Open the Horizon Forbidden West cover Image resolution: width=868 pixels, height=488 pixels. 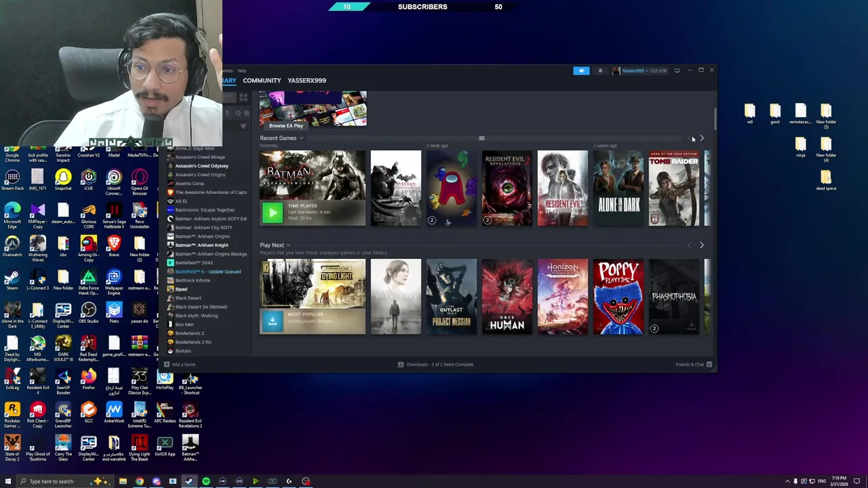(x=563, y=297)
